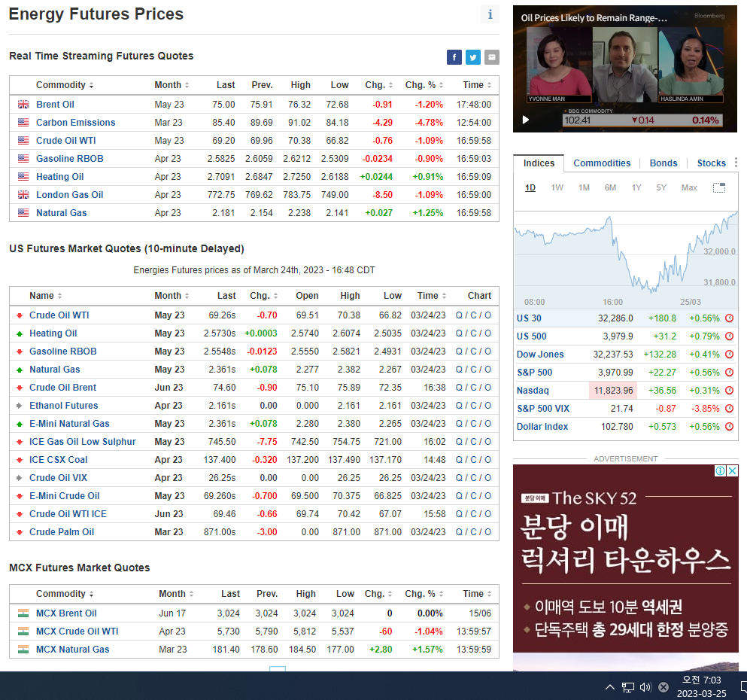Switch to the Indices tab
This screenshot has height=700, width=747.
[539, 163]
